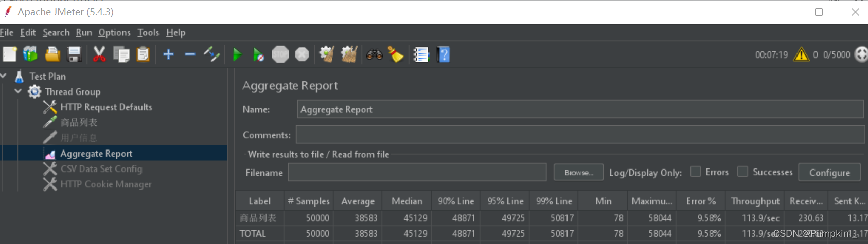Start the test with green play icon
868x244 pixels.
pyautogui.click(x=237, y=54)
